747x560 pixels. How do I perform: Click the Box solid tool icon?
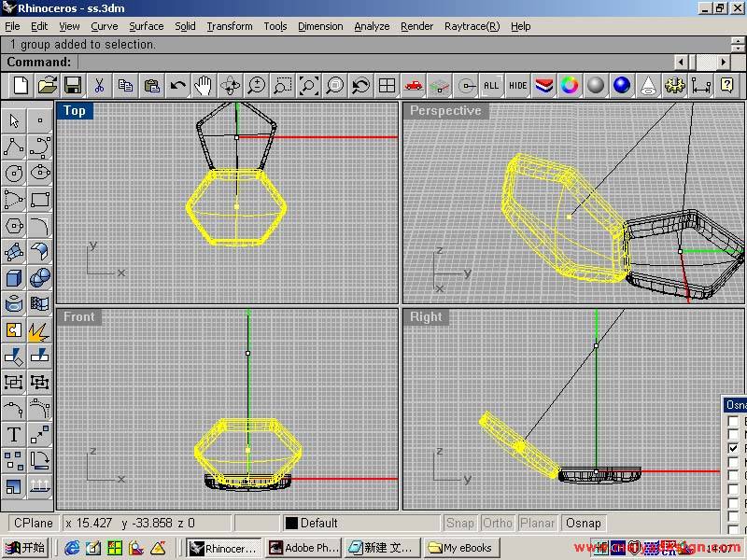click(x=14, y=277)
